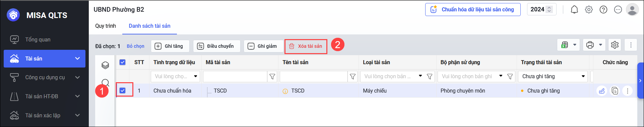
Task: Open the Tình trạng dữ liệu filter dropdown
Action: [x=175, y=77]
